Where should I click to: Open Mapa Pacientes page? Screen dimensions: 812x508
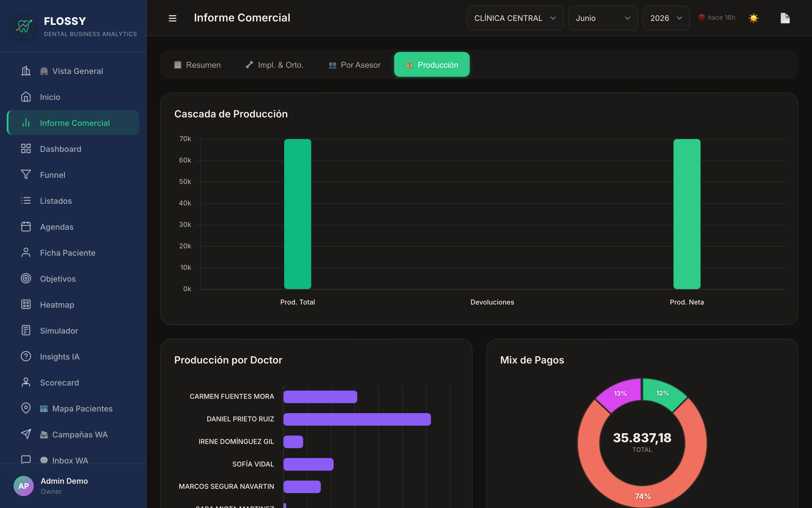(73, 408)
